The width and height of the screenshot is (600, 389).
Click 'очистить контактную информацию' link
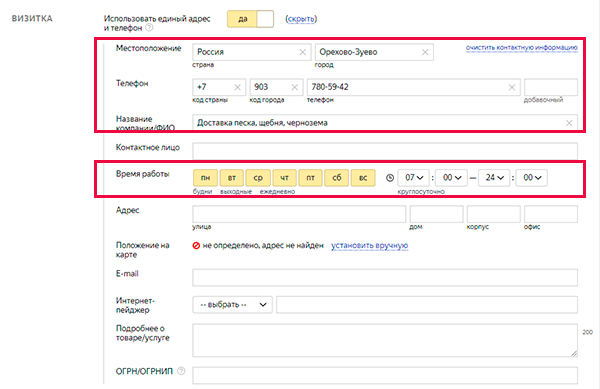pyautogui.click(x=522, y=47)
